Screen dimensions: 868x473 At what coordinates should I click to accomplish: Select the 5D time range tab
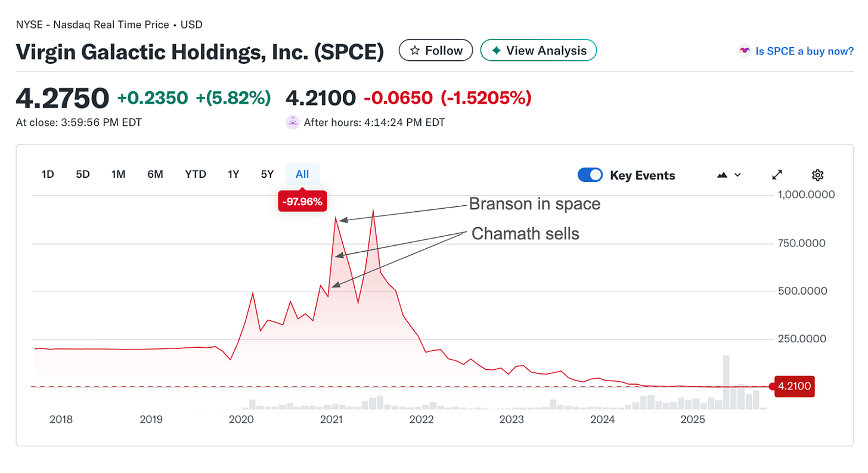(82, 174)
